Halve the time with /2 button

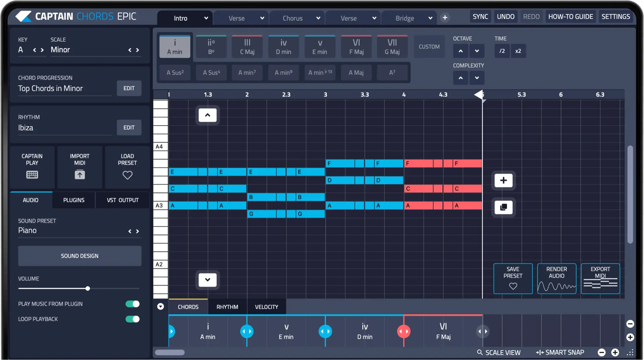(x=502, y=51)
